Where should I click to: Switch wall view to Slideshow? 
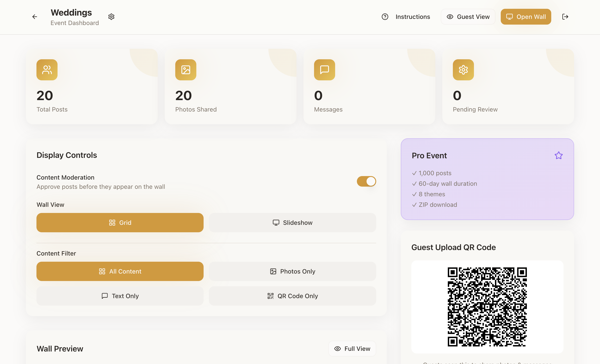pos(292,223)
